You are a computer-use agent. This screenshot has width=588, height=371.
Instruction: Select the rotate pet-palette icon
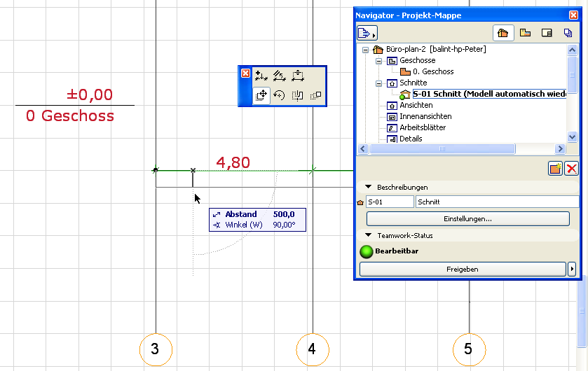point(280,95)
